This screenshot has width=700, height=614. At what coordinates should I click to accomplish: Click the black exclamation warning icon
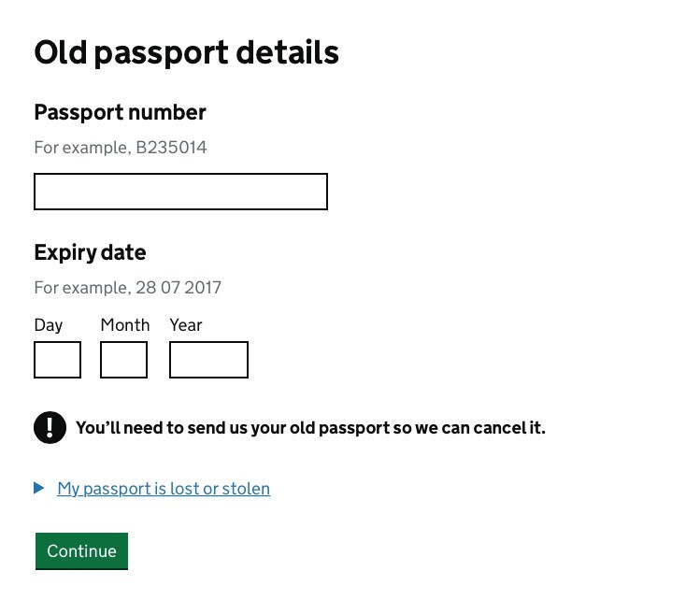[50, 428]
